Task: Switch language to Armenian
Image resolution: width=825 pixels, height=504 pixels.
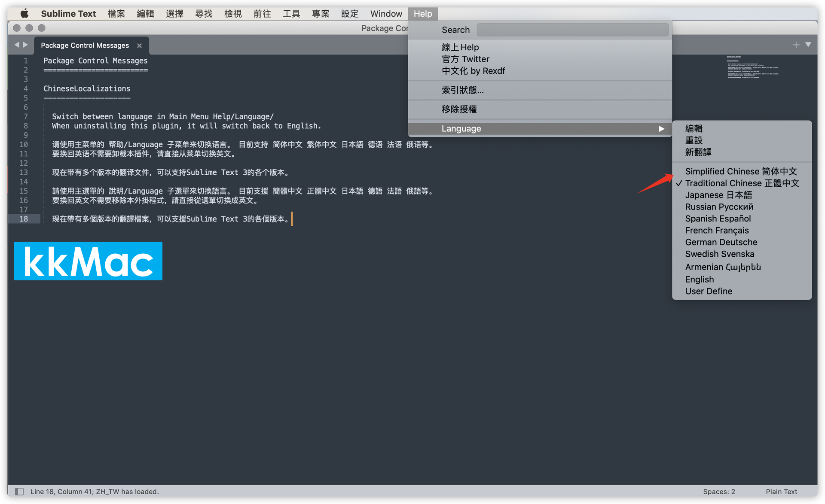Action: coord(742,267)
